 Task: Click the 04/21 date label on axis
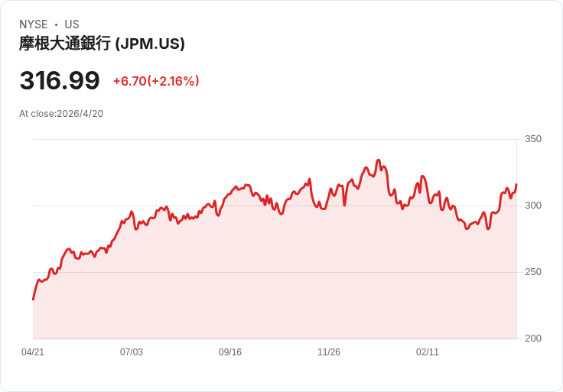(x=33, y=352)
